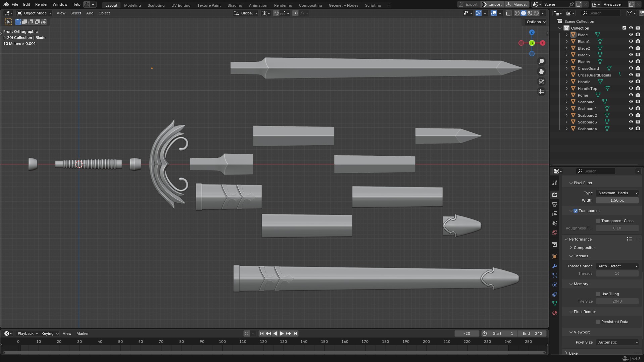Open the Object Mode dropdown
Image resolution: width=644 pixels, height=362 pixels.
[34, 13]
